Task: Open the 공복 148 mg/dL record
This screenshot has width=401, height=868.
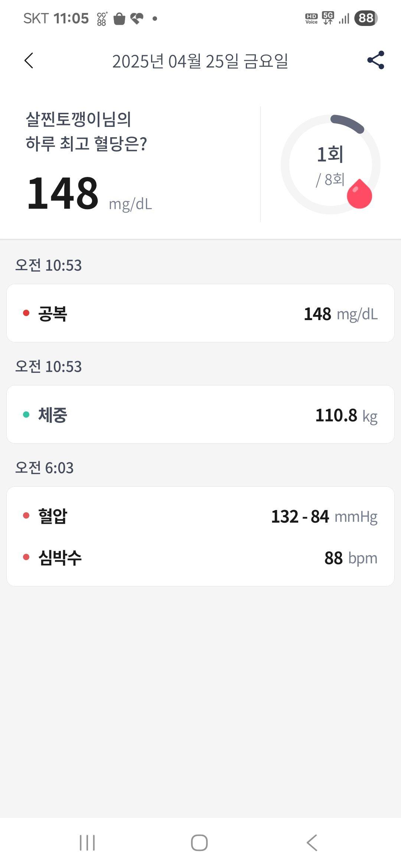Action: point(200,313)
